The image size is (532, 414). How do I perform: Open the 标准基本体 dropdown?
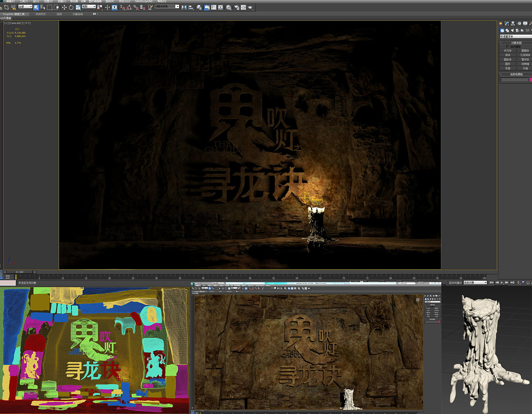pos(515,37)
